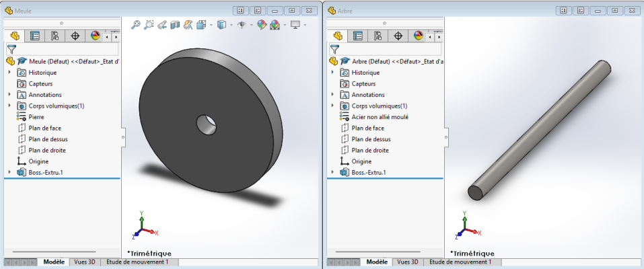Click Zoom to Fit in Meule window
Viewport: 644px width, 269px height.
point(136,25)
